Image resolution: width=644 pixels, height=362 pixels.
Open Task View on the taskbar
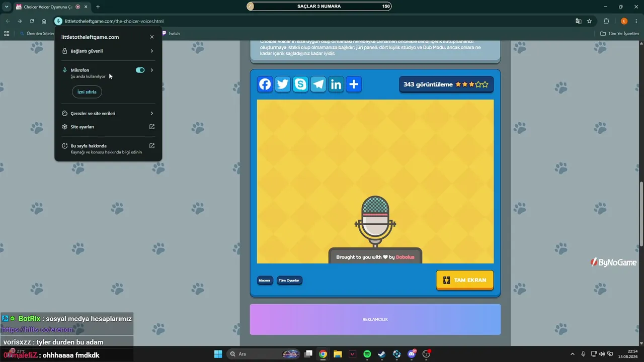[308, 354]
